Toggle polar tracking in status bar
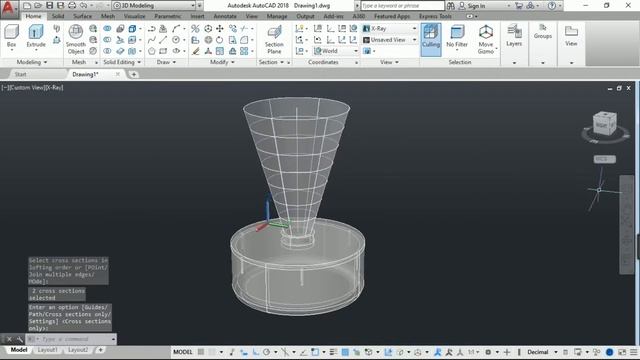The height and width of the screenshot is (360, 640). (267, 352)
